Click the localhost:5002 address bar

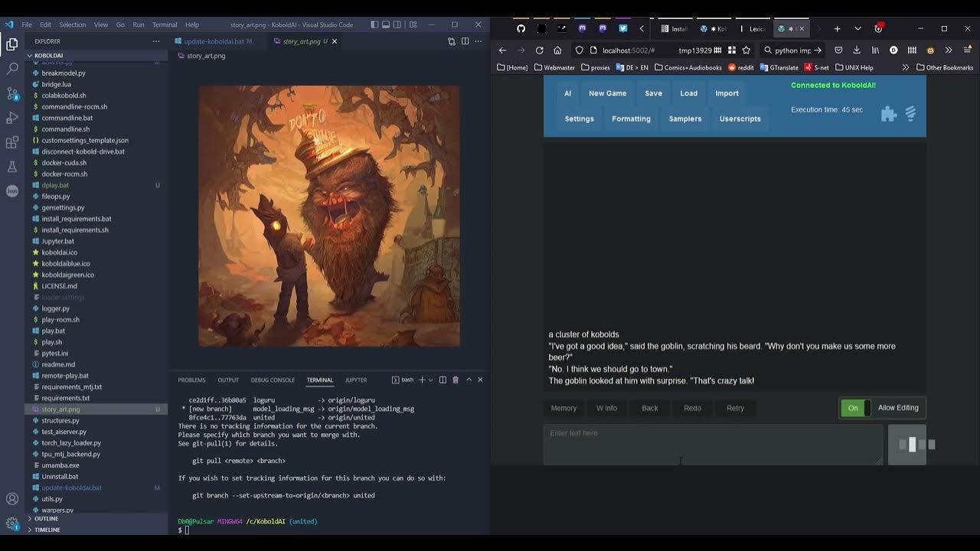(x=628, y=51)
